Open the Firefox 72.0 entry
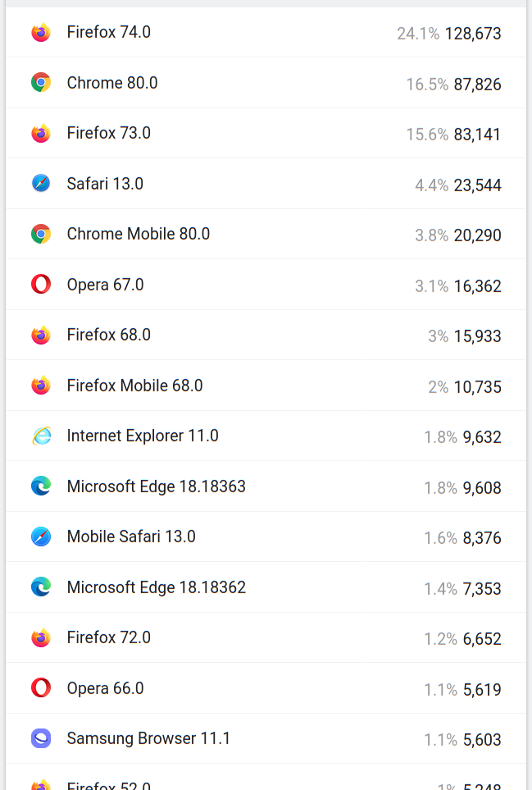 (x=108, y=637)
